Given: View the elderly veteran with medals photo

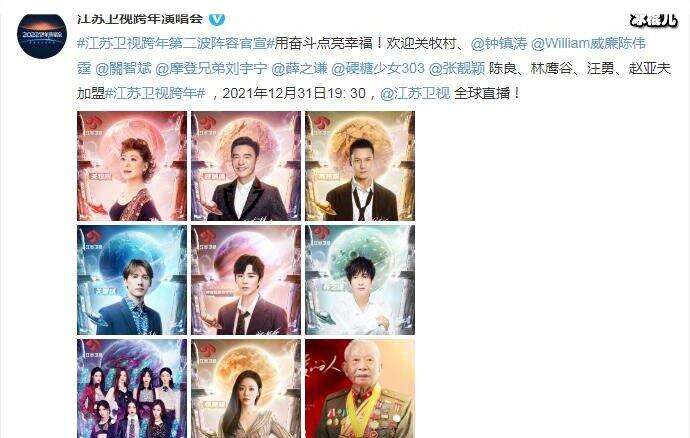Looking at the screenshot, I should (x=360, y=389).
